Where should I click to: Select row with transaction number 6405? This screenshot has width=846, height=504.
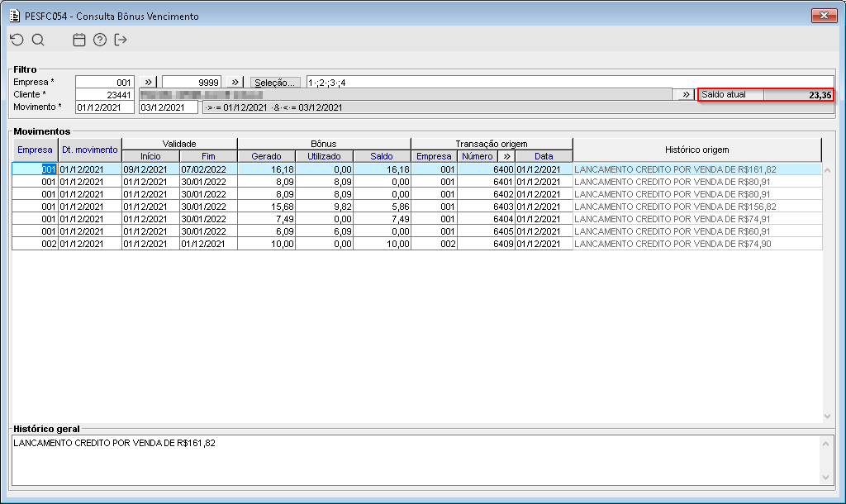(416, 231)
